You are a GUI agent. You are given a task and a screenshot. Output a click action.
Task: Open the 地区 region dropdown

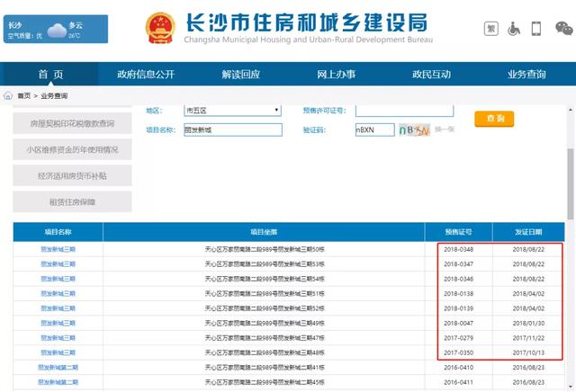[232, 111]
